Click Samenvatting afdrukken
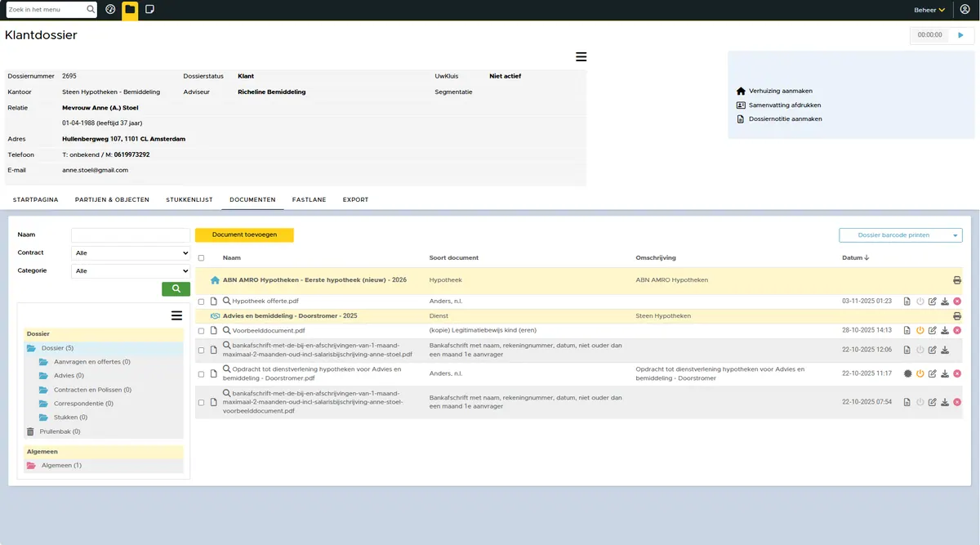 (785, 105)
